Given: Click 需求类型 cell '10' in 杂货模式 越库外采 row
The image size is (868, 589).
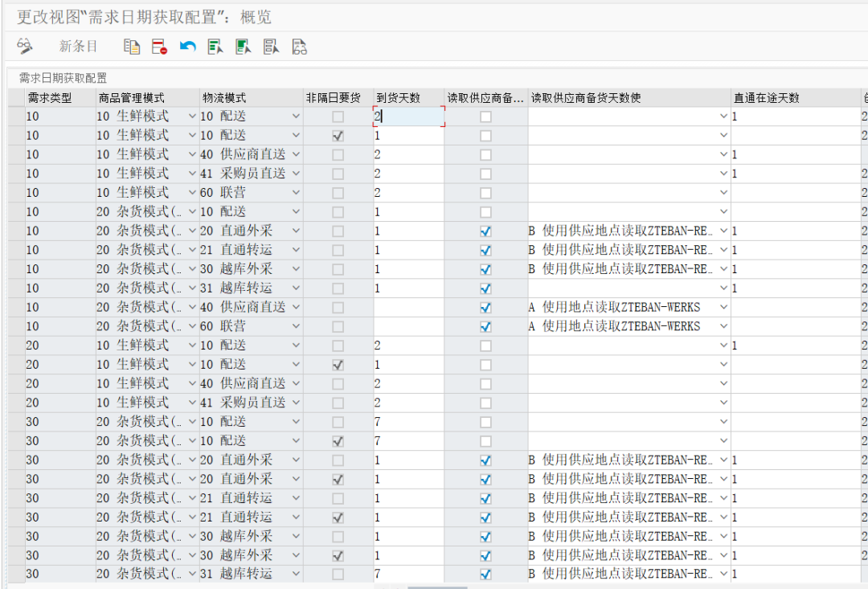Looking at the screenshot, I should [x=60, y=269].
